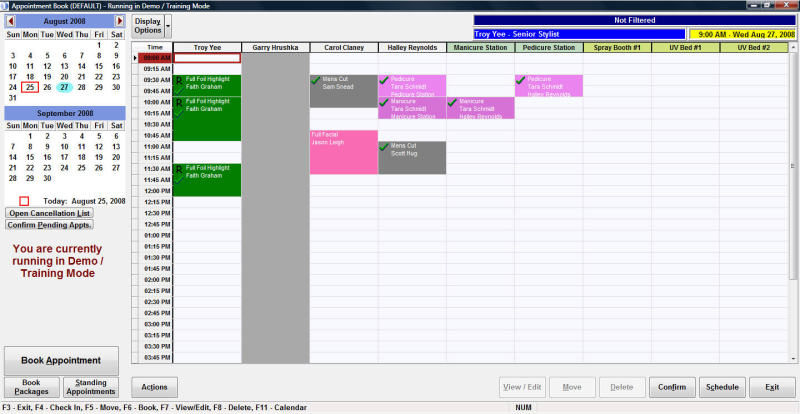Open the Actions menu button

point(155,387)
